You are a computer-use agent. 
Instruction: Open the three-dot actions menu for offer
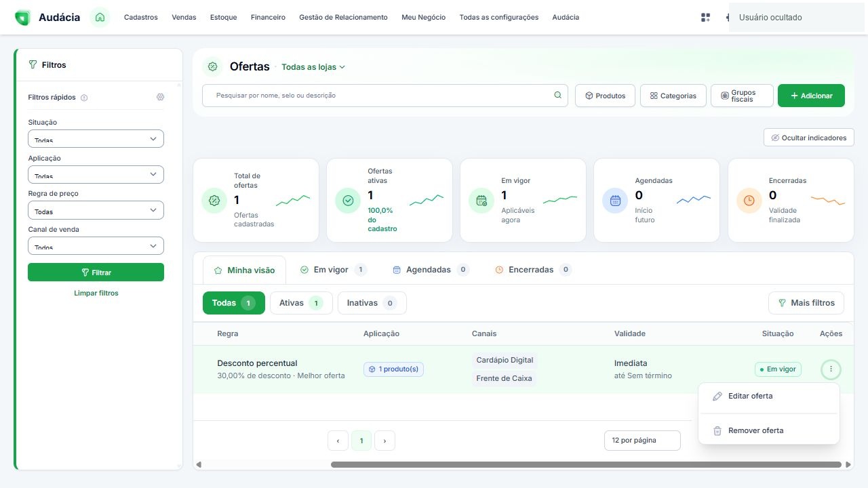[x=831, y=369]
